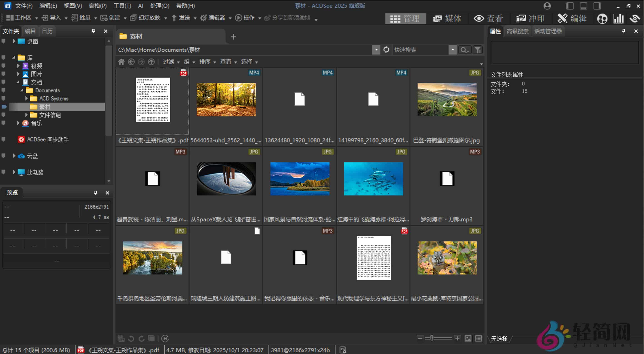Switch to the 日历 calendar tab
This screenshot has height=354, width=644.
(47, 31)
